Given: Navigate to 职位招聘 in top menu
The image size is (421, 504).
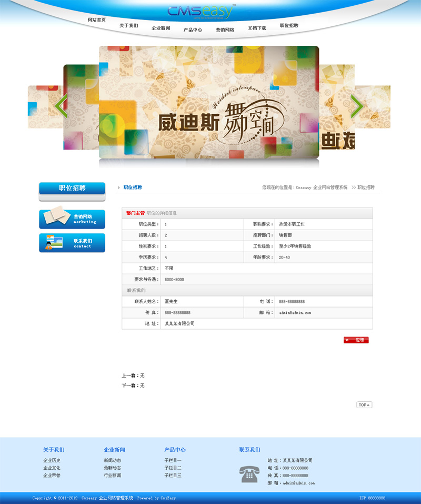Looking at the screenshot, I should pyautogui.click(x=289, y=25).
